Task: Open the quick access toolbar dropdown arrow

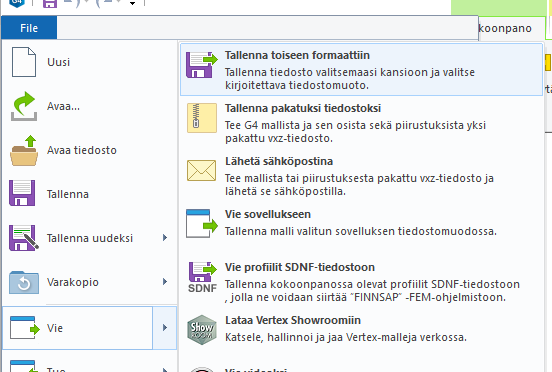Action: [132, 4]
